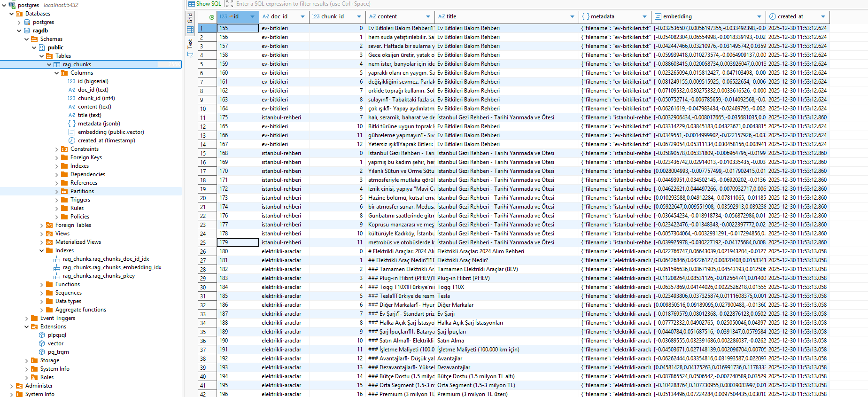Switch to the Grid view tab
868x397 pixels.
[x=190, y=18]
